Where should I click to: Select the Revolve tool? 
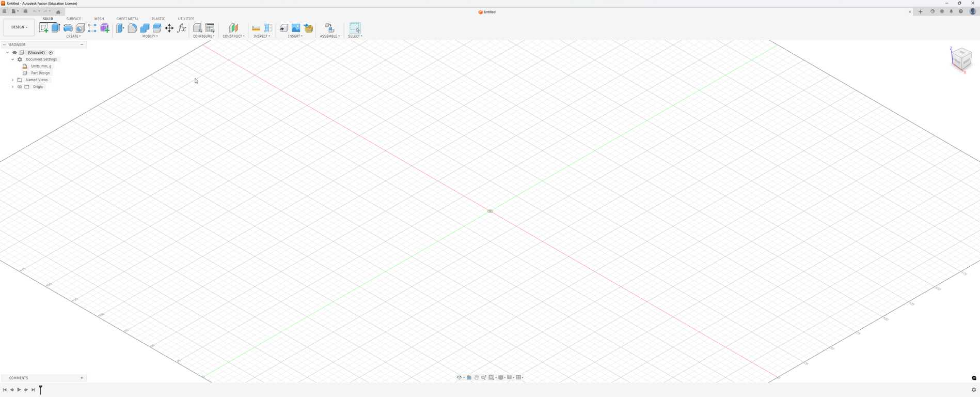[68, 28]
